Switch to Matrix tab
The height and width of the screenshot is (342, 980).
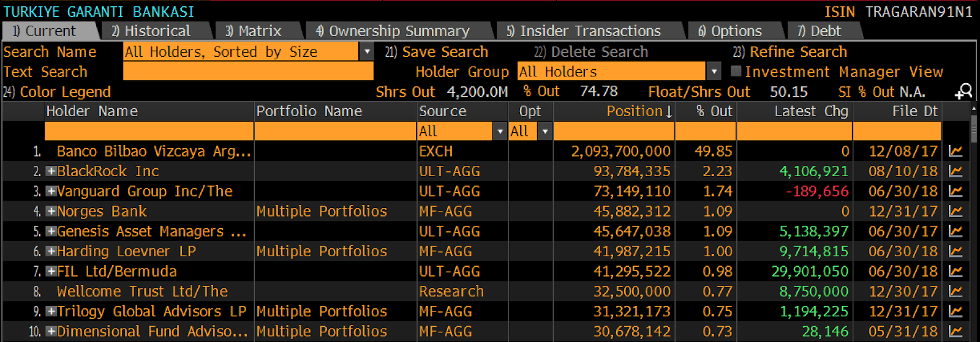click(x=258, y=31)
